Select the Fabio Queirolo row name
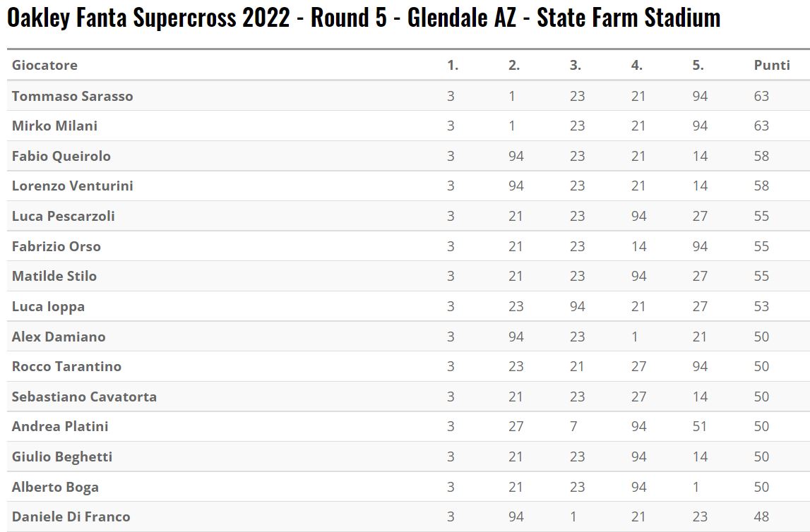This screenshot has height=532, width=810. tap(61, 156)
